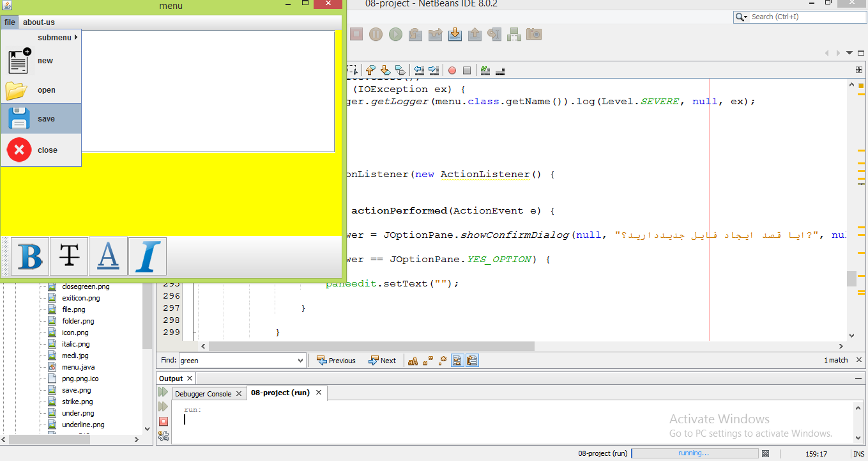This screenshot has height=461, width=868.
Task: Click the italic I icon
Action: click(147, 256)
